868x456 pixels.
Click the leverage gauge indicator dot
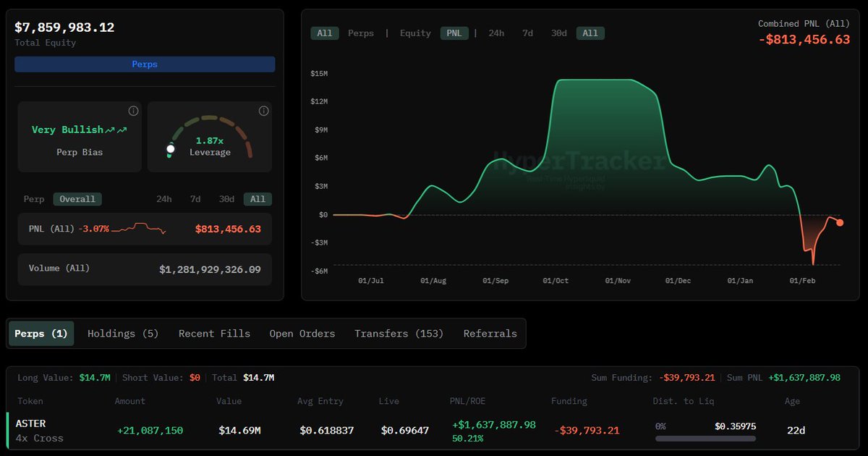171,149
